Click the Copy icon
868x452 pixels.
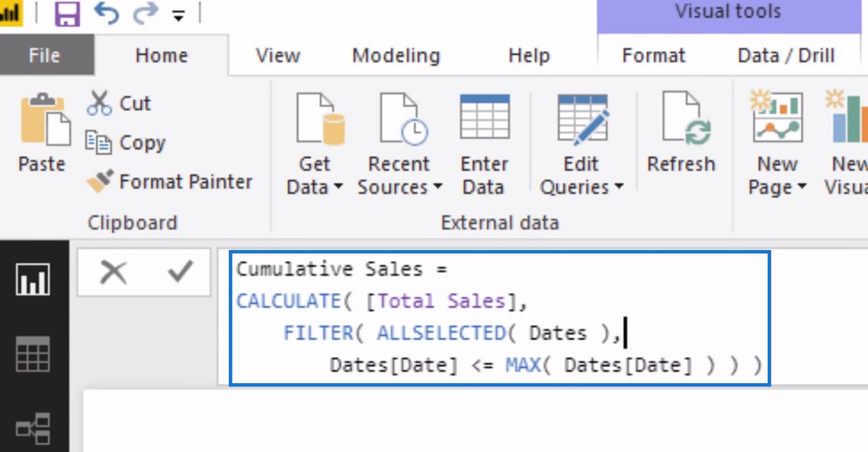point(98,142)
